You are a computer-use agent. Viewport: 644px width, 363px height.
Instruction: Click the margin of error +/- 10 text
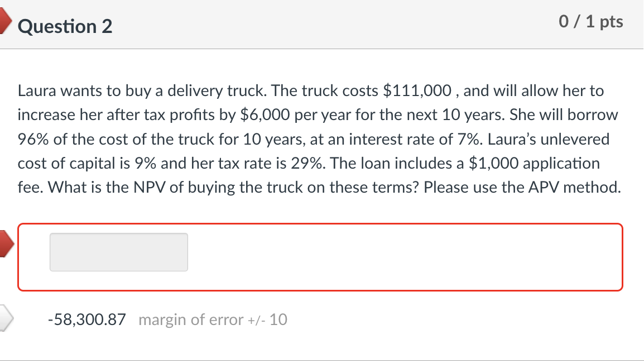coord(213,319)
